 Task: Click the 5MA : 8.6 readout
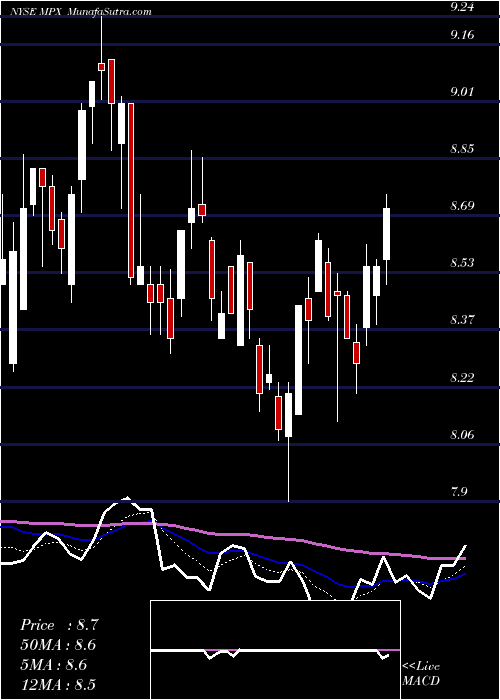pos(54,665)
